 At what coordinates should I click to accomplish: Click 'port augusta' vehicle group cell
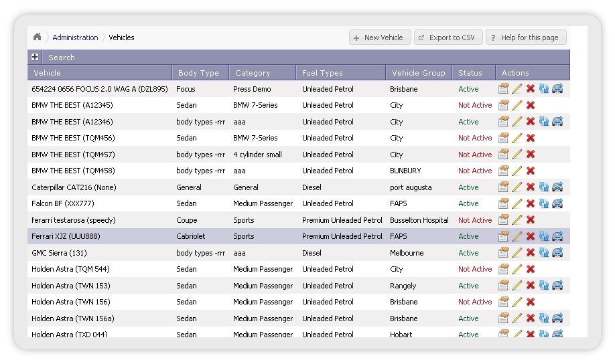[411, 187]
